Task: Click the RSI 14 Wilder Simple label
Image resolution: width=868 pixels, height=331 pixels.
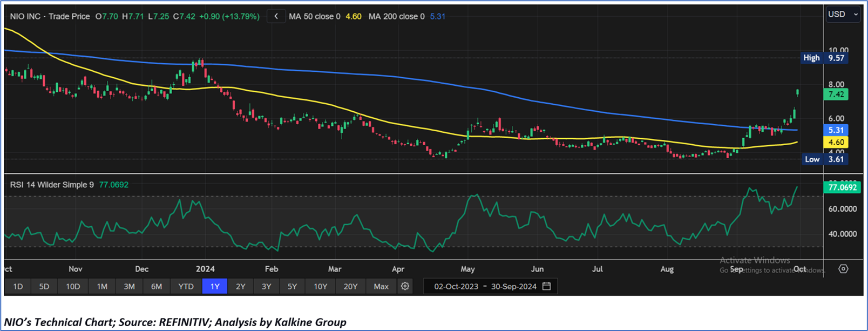Action: (52, 185)
